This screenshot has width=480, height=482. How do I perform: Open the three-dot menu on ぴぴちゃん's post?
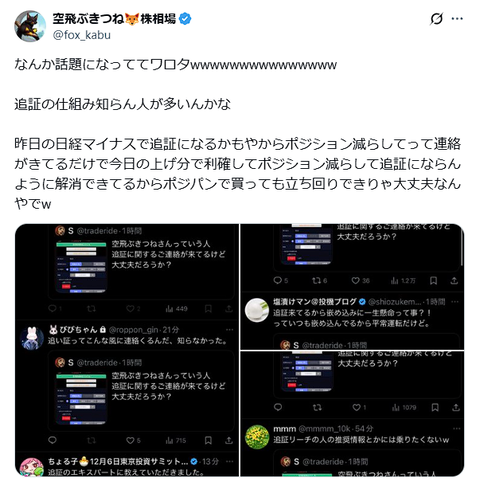pyautogui.click(x=230, y=330)
